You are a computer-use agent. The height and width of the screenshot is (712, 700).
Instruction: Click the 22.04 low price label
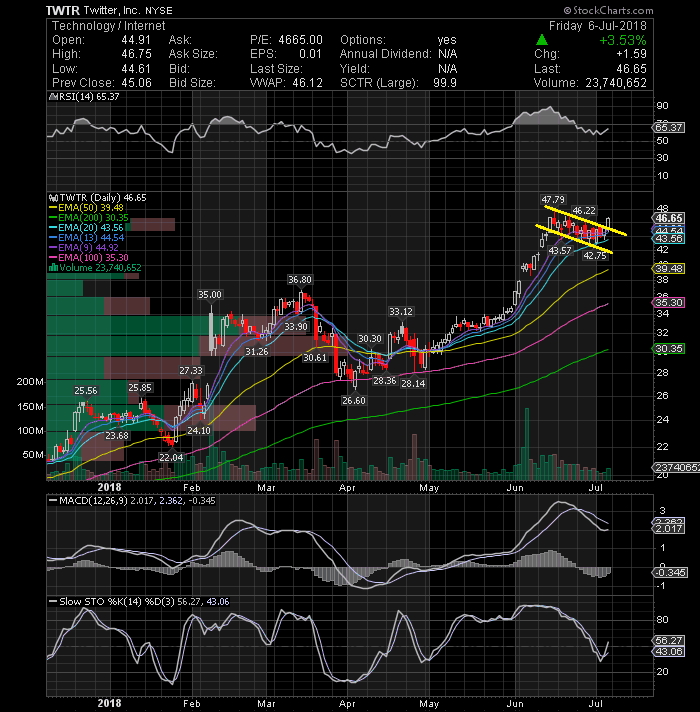[x=171, y=458]
